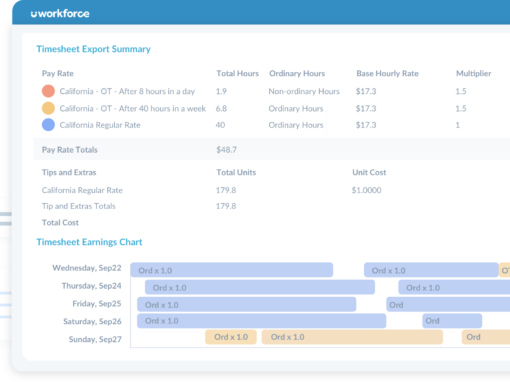Click the 'Unit Cost' header
Image resolution: width=510 pixels, height=382 pixels.
369,172
